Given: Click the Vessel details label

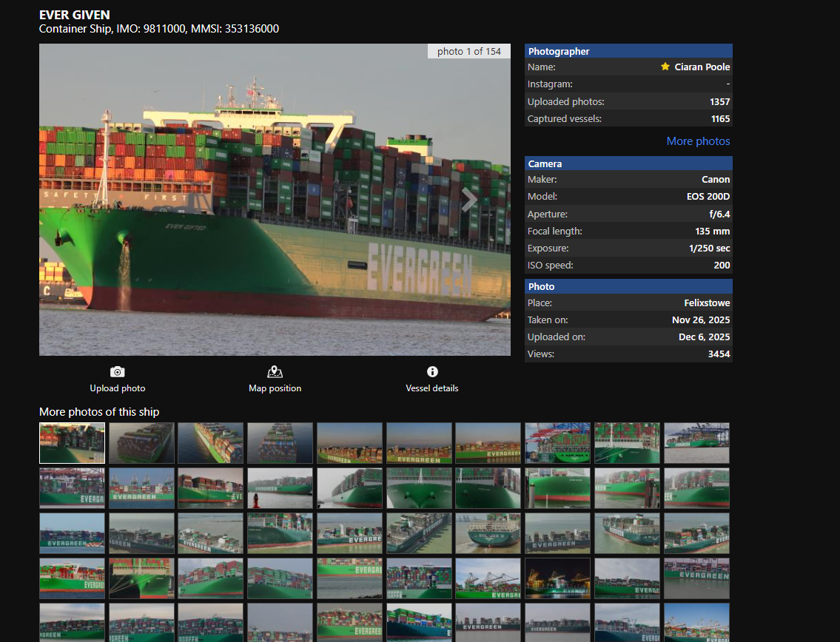Looking at the screenshot, I should click(432, 388).
